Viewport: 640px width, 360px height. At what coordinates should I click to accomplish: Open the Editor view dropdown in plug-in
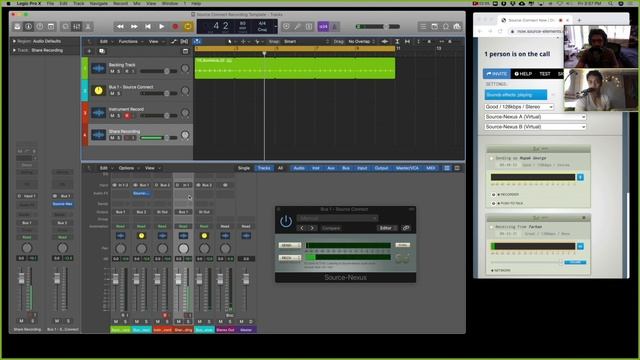pos(387,228)
